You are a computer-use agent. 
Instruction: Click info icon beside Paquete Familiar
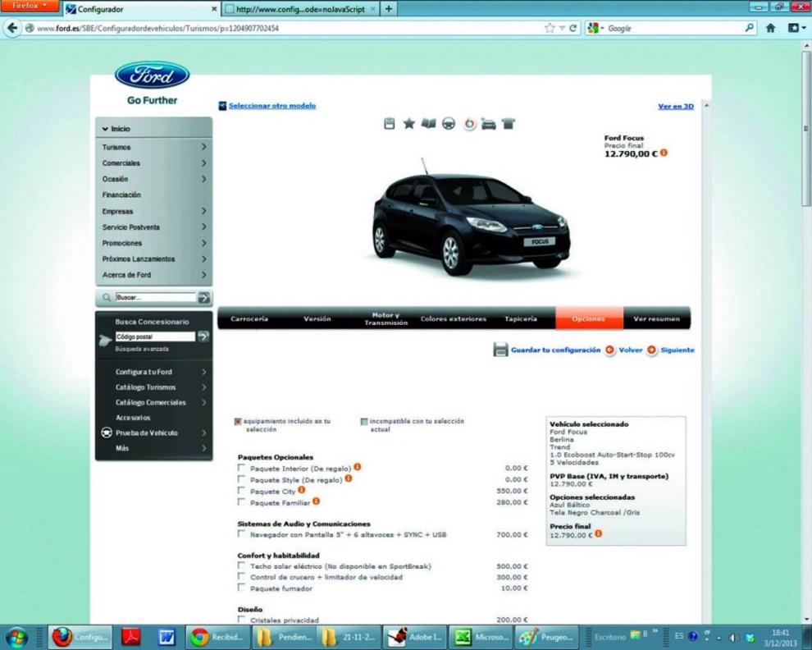point(316,501)
